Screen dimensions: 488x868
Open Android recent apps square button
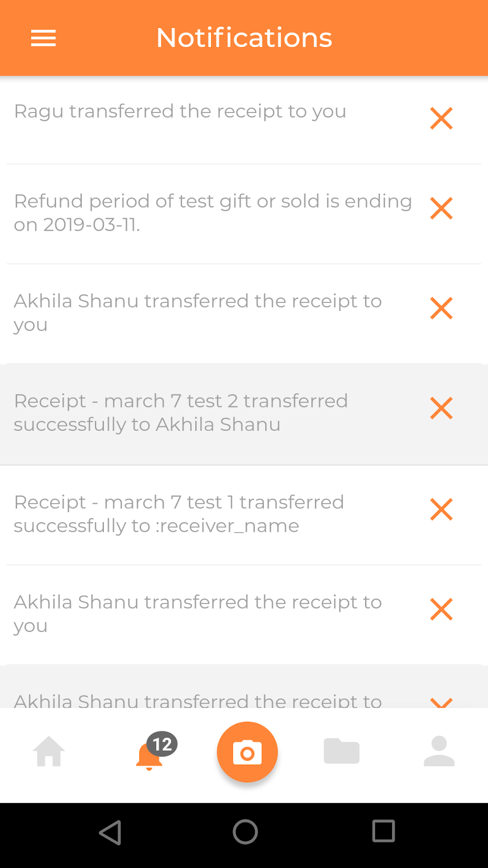[x=384, y=831]
